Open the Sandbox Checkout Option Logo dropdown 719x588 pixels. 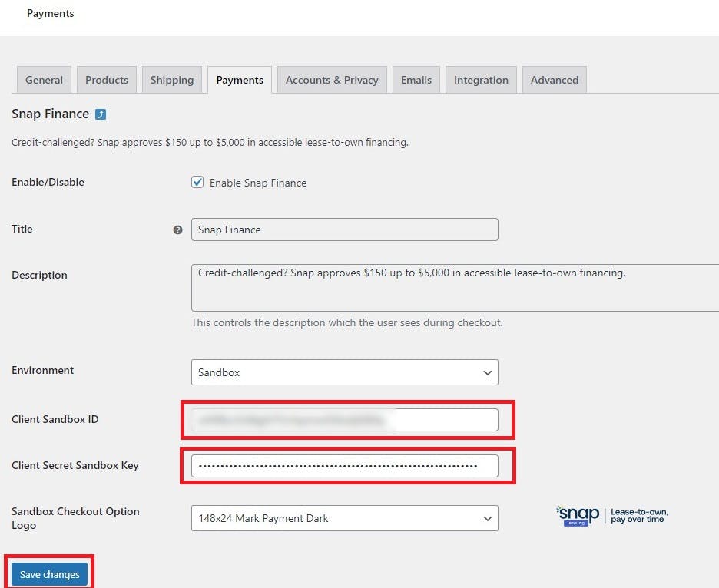point(345,518)
